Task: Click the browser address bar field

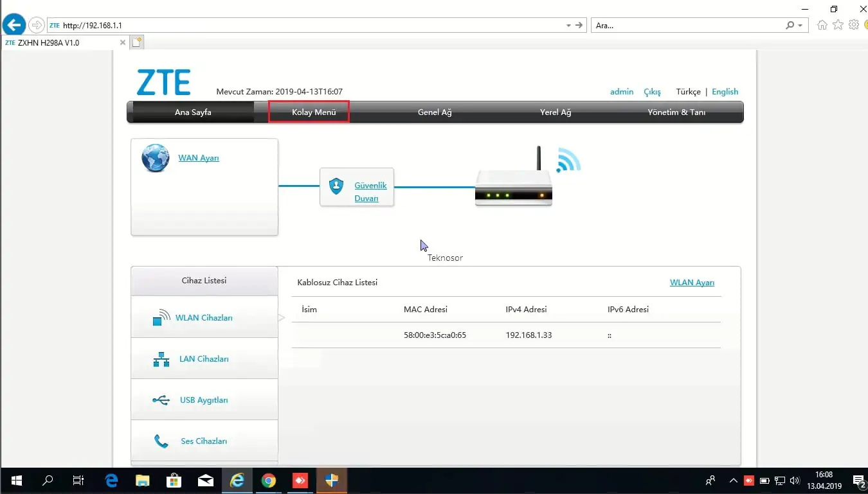Action: [309, 26]
